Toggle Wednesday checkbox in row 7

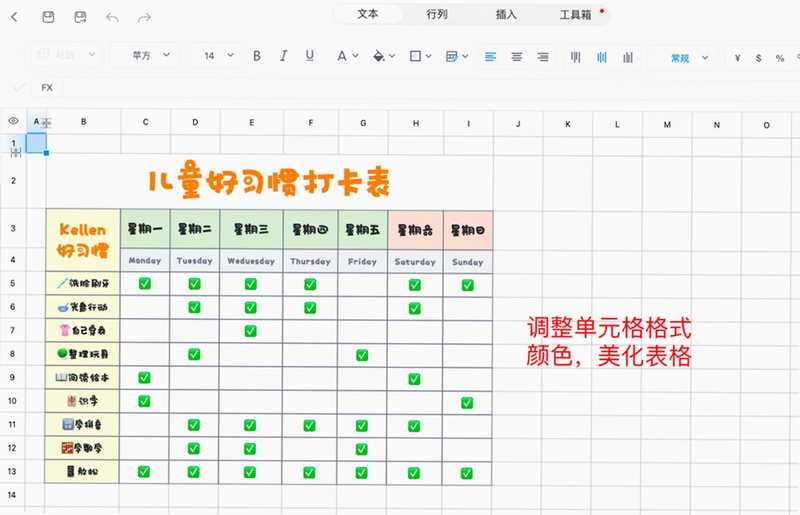click(x=250, y=331)
